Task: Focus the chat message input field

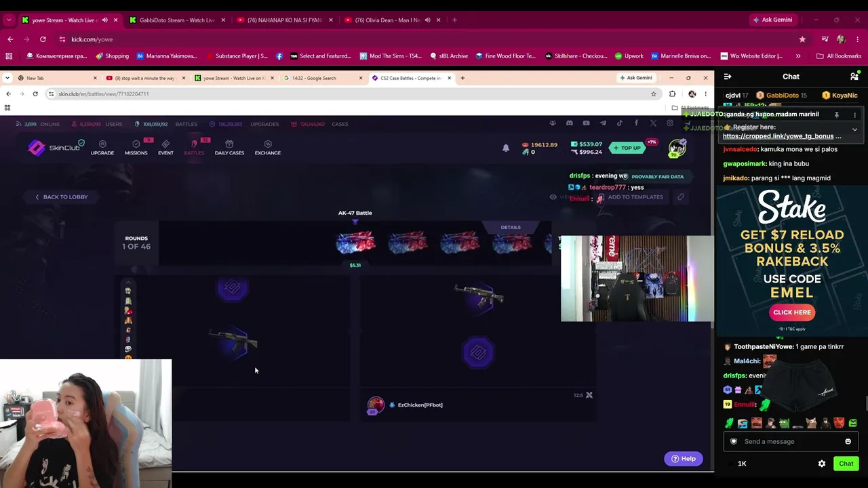Action: [x=791, y=441]
